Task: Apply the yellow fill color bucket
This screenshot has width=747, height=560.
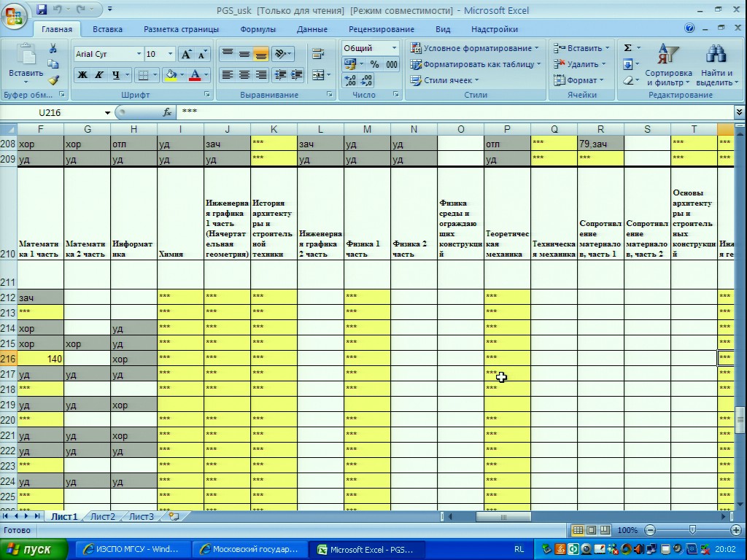Action: (171, 75)
